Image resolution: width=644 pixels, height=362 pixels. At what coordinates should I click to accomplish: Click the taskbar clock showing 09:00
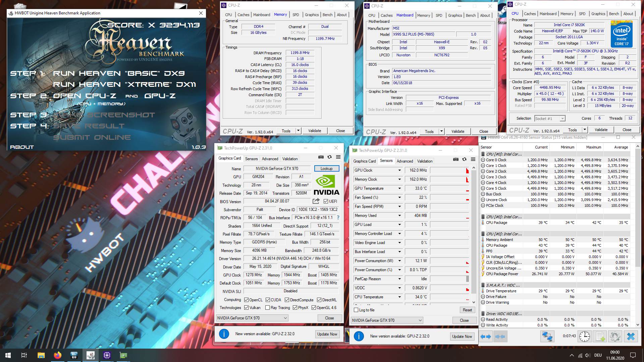point(615,355)
